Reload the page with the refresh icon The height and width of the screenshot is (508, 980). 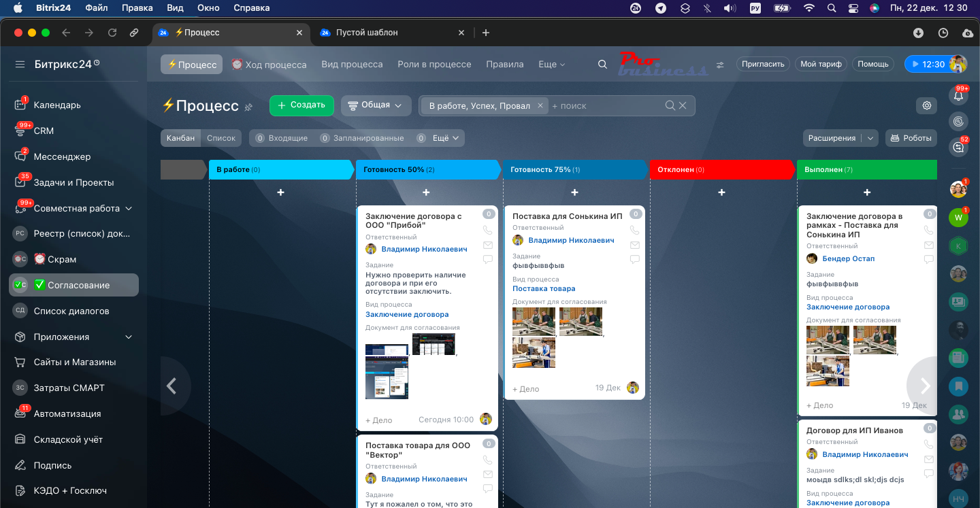pyautogui.click(x=112, y=33)
